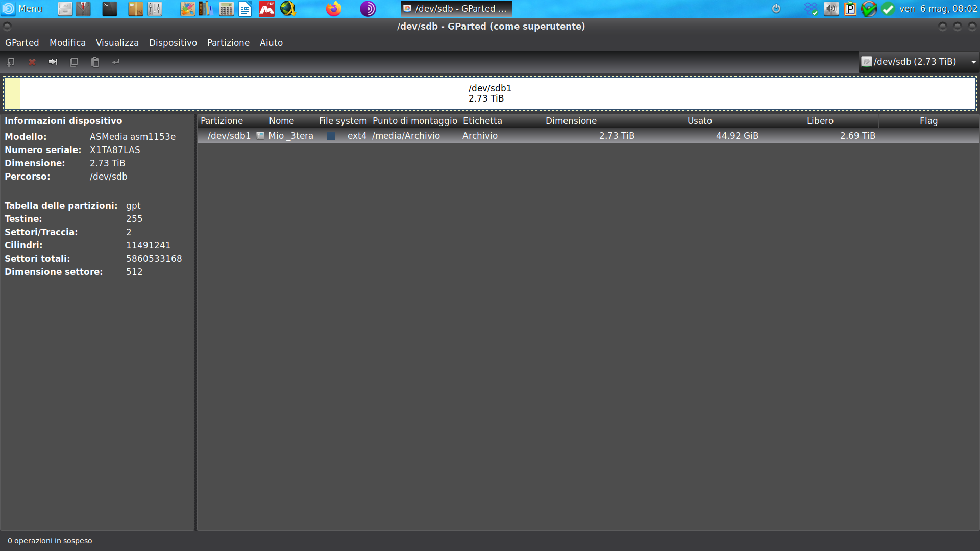Open the file manager drawer icon in panel
This screenshot has height=551, width=980.
65,9
